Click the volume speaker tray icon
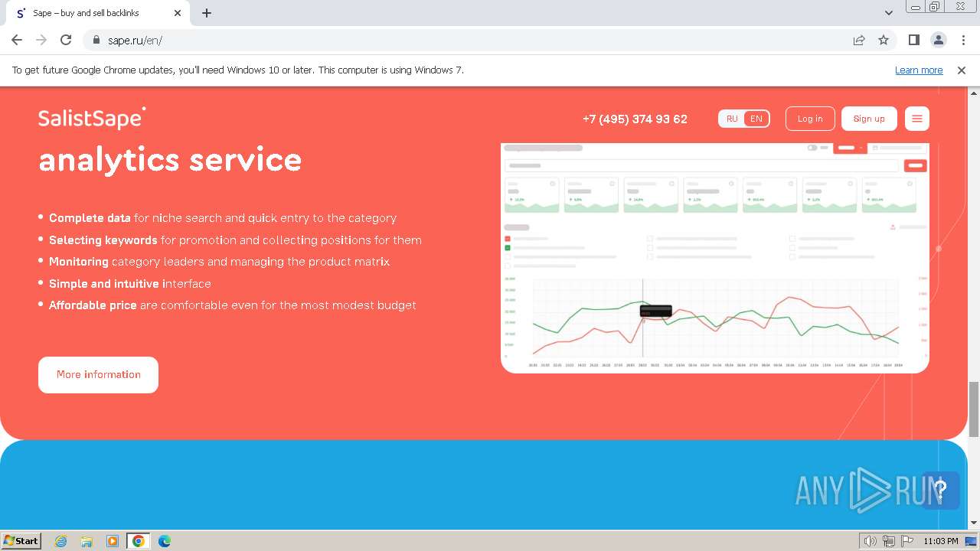 871,541
